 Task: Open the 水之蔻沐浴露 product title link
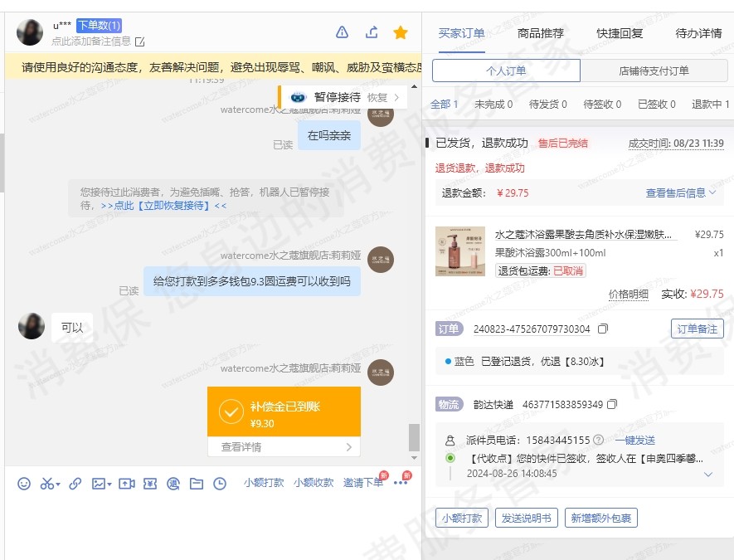pos(583,234)
